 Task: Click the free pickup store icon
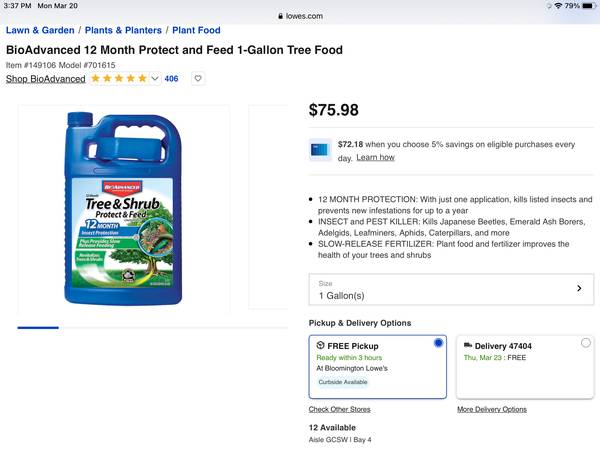click(320, 346)
